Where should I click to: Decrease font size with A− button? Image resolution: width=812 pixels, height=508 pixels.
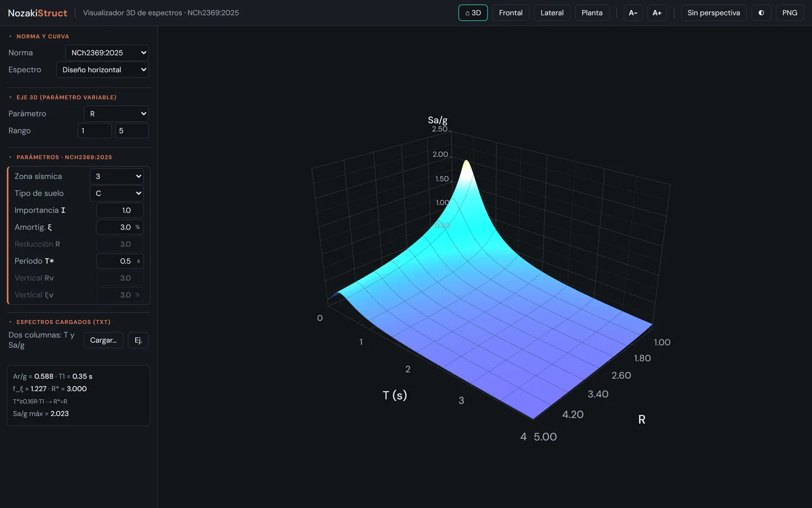[633, 12]
